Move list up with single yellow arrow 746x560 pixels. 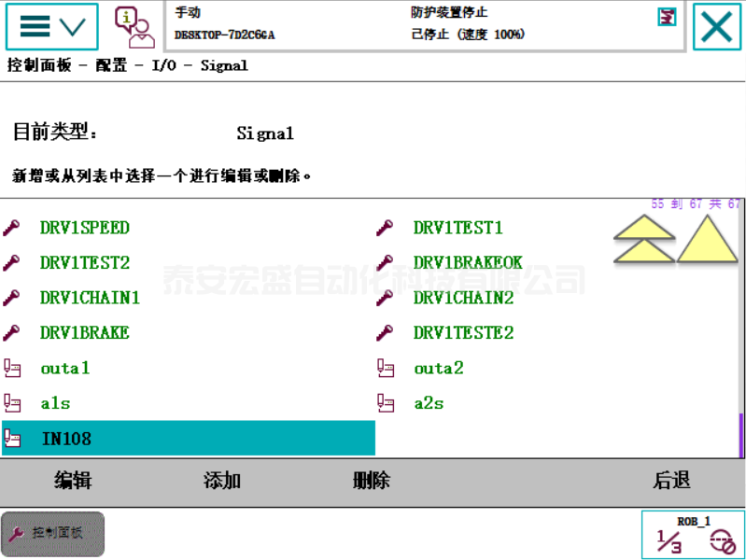coord(708,239)
